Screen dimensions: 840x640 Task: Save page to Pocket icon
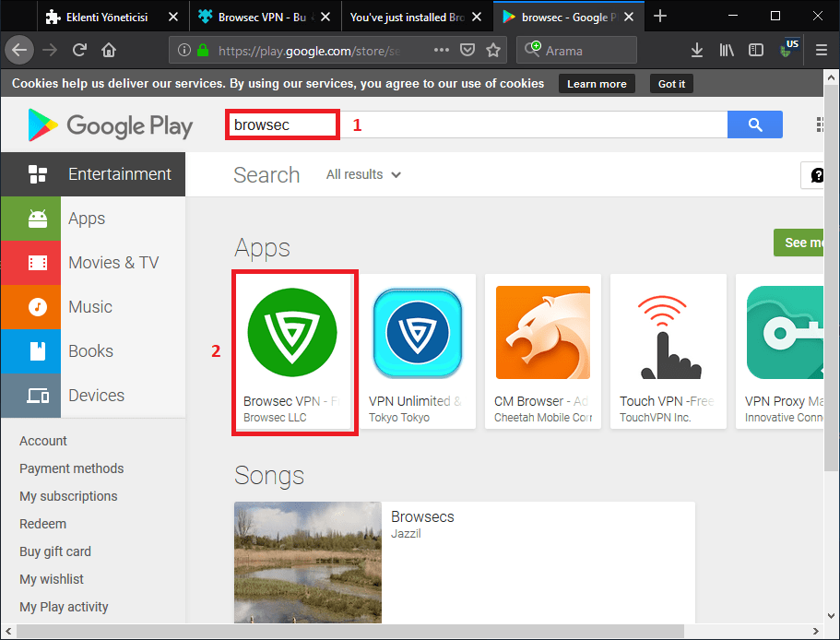point(467,51)
